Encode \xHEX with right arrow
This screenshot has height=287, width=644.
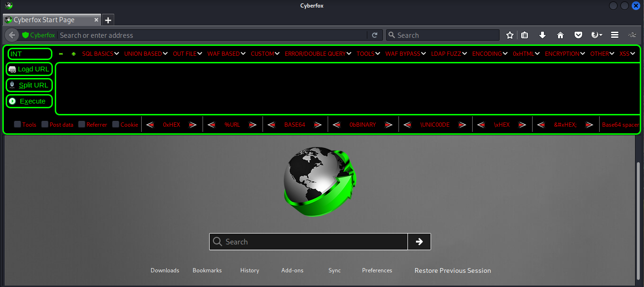click(x=522, y=125)
